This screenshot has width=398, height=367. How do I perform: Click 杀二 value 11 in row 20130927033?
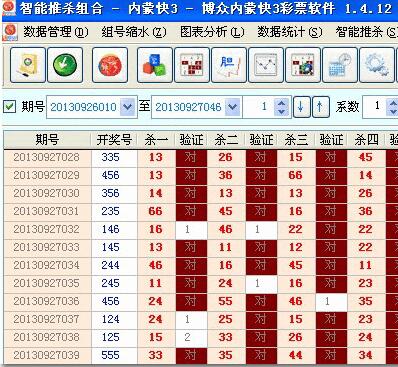point(226,247)
